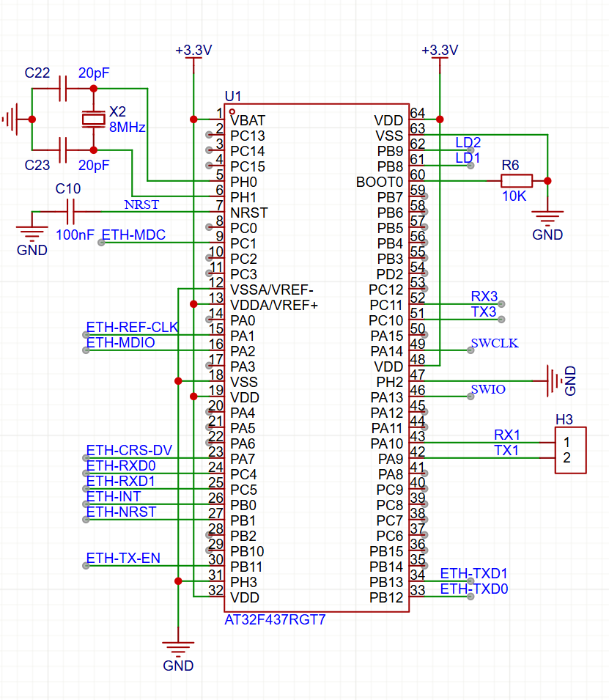Click the ETH-REF-CLK net label
609x700 pixels.
tap(132, 327)
